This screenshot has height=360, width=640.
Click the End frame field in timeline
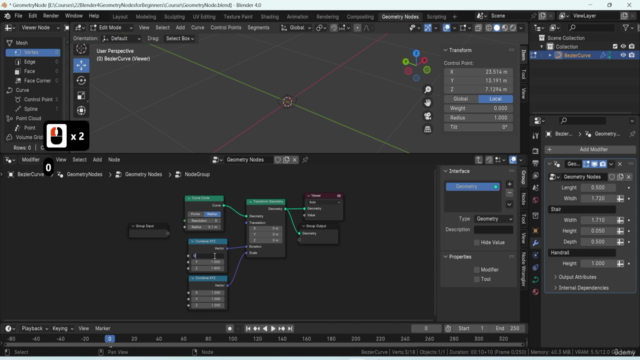(507, 329)
